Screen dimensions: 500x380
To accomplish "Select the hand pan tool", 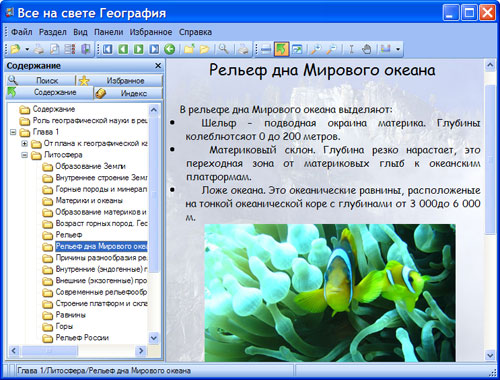I will [366, 49].
